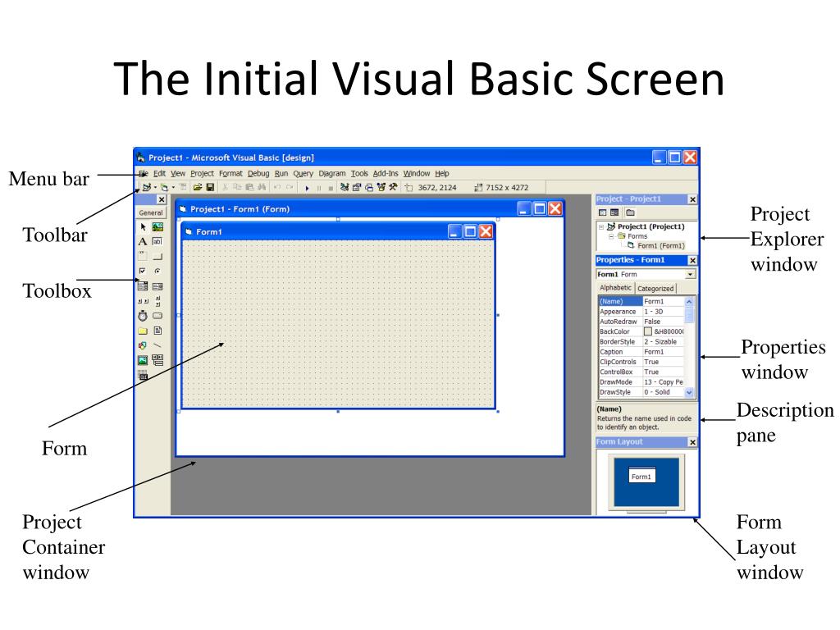Click the End (stop) toolbar button
Image resolution: width=840 pixels, height=630 pixels.
pos(331,188)
